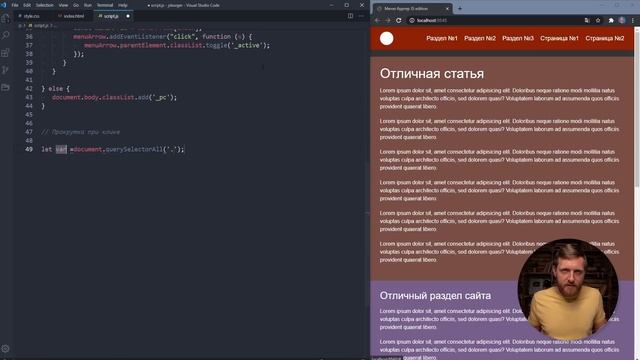Go back in the browser
Screen dimensions: 640x360
point(377,20)
